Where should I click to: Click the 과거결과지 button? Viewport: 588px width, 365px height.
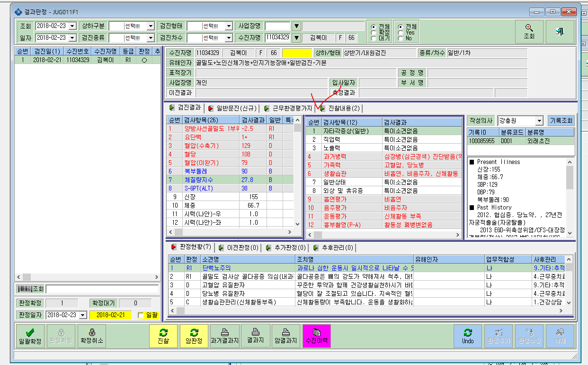click(224, 336)
